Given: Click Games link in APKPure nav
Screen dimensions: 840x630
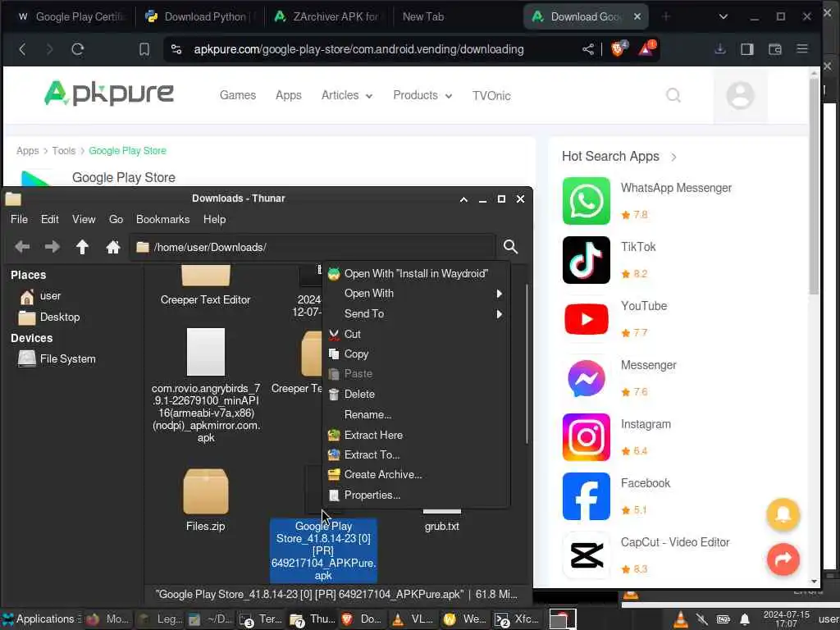Looking at the screenshot, I should tap(238, 95).
